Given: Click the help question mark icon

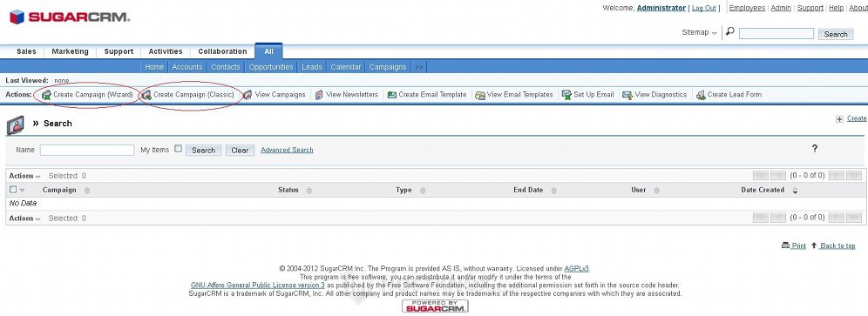Looking at the screenshot, I should pos(814,148).
